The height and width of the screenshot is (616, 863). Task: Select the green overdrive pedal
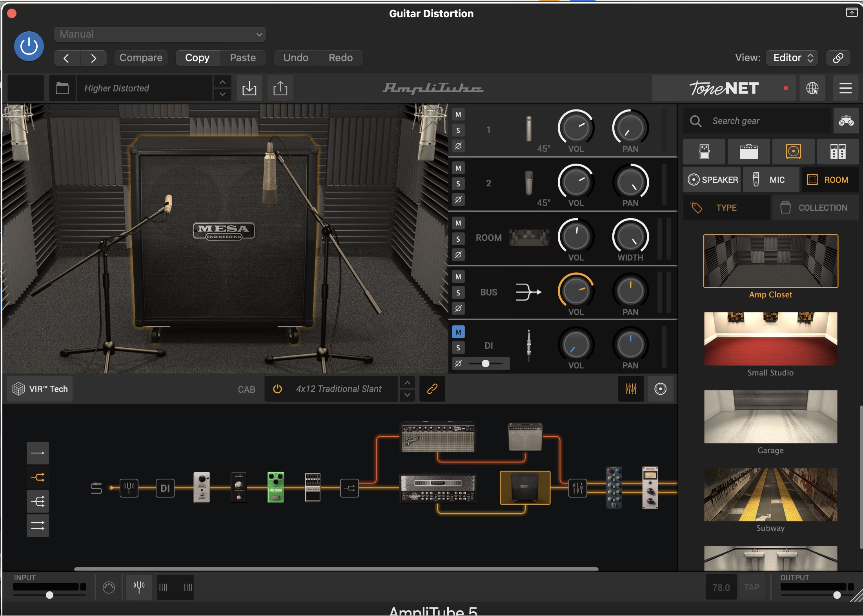(275, 487)
